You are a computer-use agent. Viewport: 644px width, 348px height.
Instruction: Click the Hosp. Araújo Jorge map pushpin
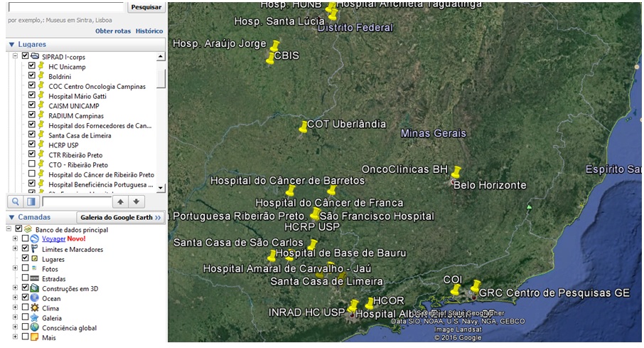click(275, 46)
